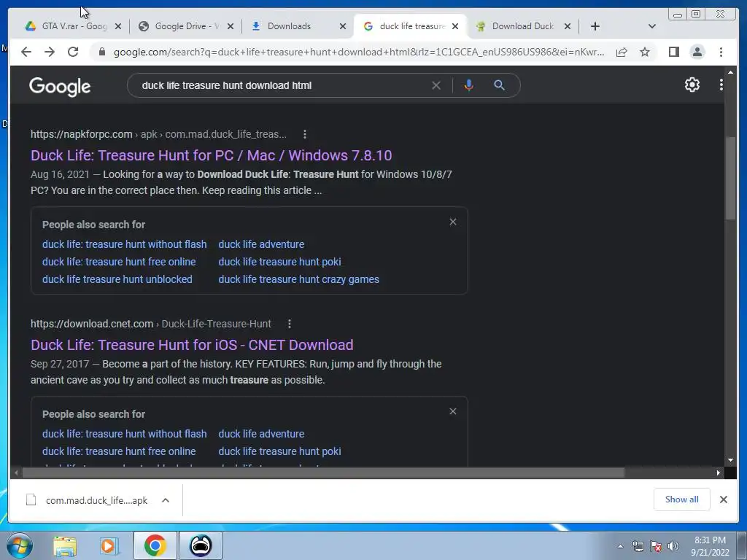Search duck life: treasure hunt free online in first box
The height and width of the screenshot is (560, 747).
pos(119,262)
